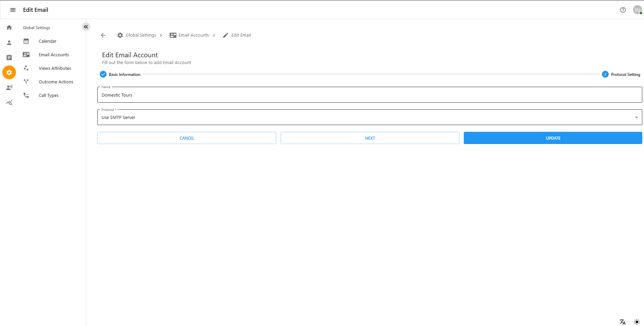Viewport: 644px width, 326px height.
Task: Open the analytics chart-magnifier icon
Action: pyautogui.click(x=9, y=102)
